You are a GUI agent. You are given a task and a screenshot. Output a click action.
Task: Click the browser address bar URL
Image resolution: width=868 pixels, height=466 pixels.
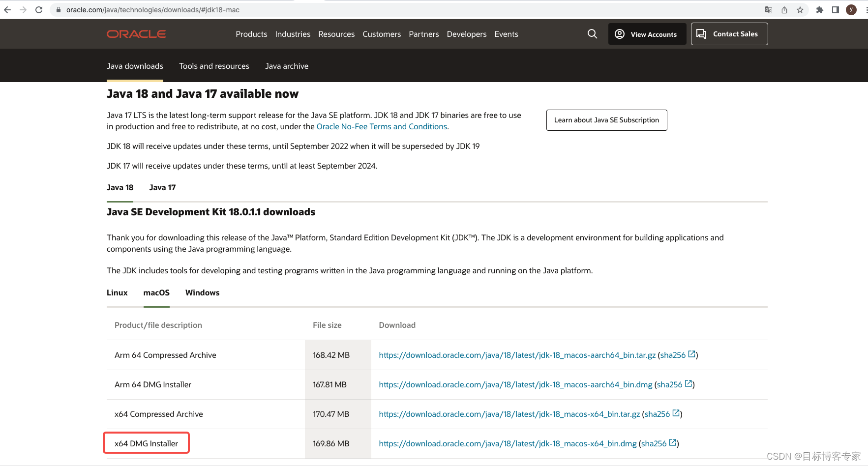[153, 10]
